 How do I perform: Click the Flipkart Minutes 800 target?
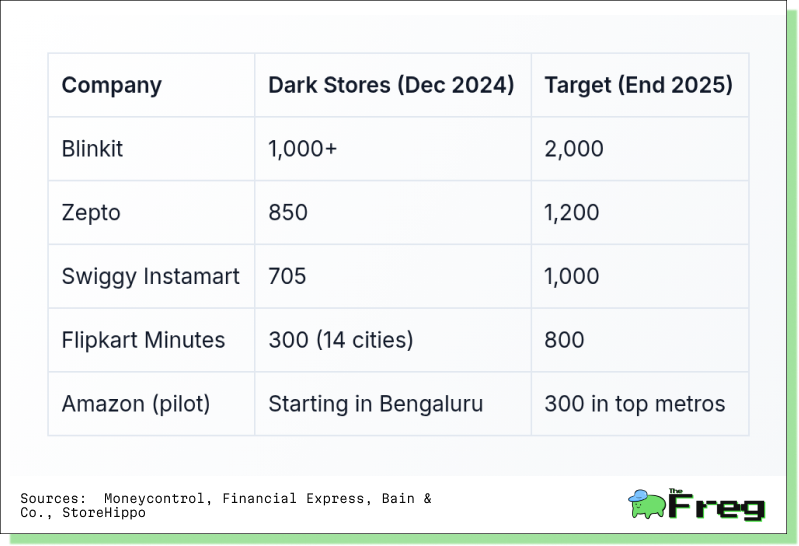coord(564,340)
